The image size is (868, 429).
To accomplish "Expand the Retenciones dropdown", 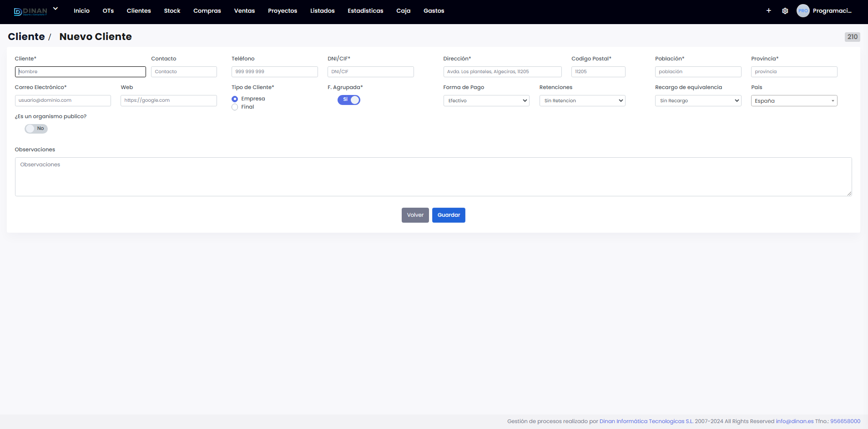I will pos(582,101).
